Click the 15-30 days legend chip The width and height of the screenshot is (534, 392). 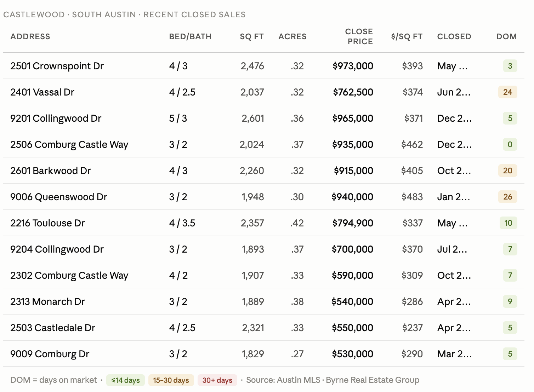tap(171, 380)
